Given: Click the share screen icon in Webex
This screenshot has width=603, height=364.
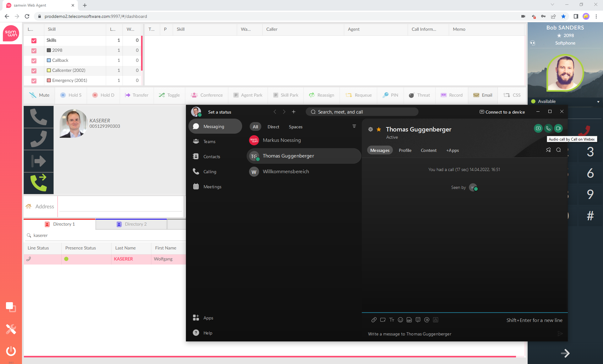Looking at the screenshot, I should point(538,128).
